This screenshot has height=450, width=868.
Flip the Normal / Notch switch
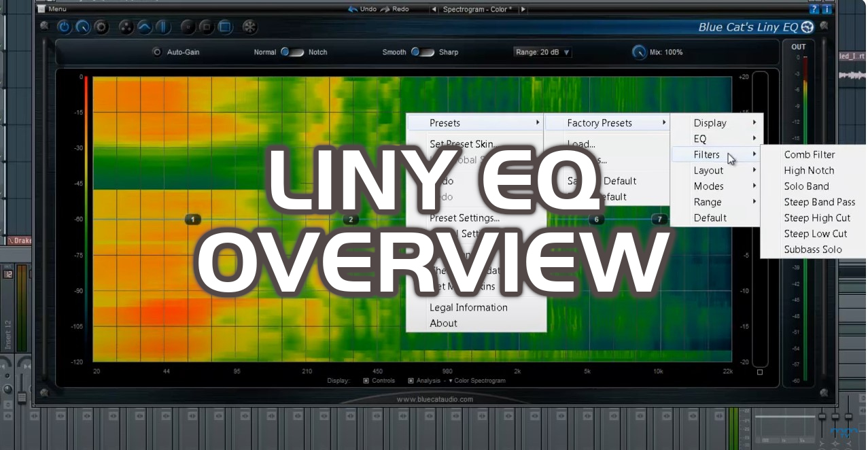(x=292, y=52)
